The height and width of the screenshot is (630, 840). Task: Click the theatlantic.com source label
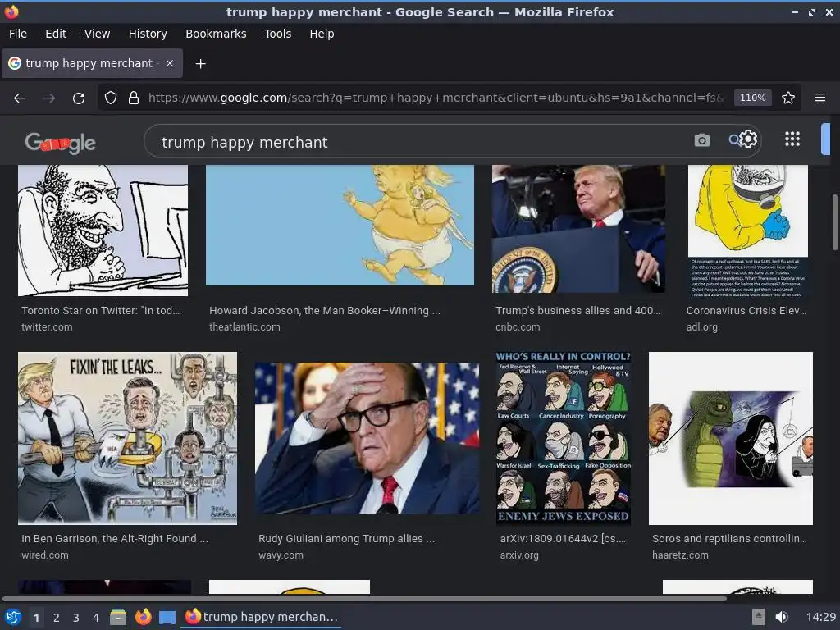(244, 326)
